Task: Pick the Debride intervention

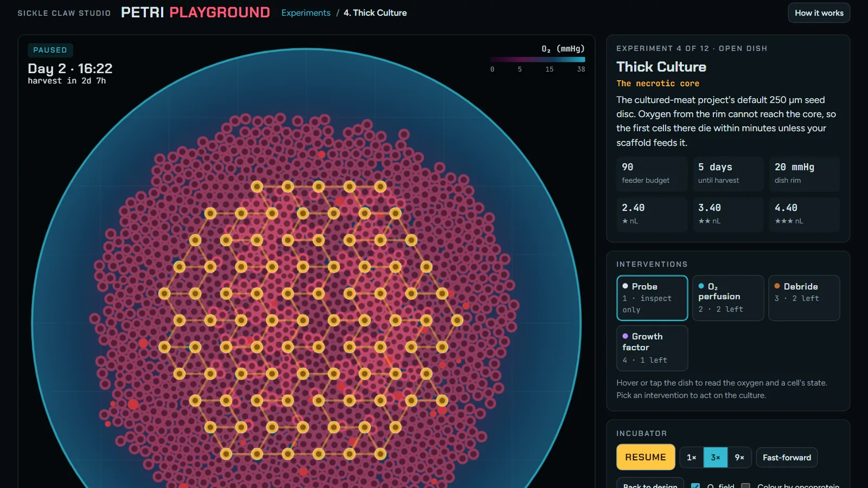Action: click(804, 298)
